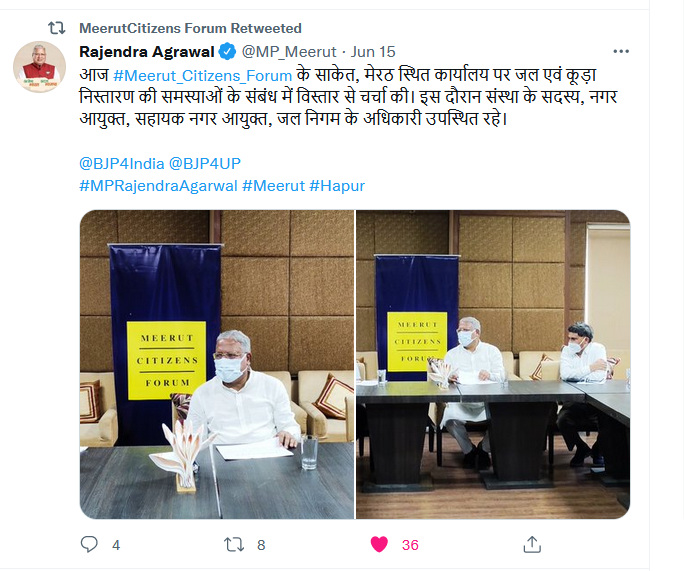Click the #Meerut hashtag
The image size is (684, 571).
[273, 186]
